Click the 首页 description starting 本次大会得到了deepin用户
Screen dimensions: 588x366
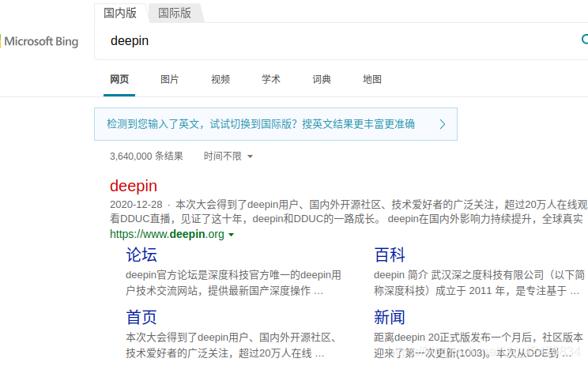tap(231, 345)
